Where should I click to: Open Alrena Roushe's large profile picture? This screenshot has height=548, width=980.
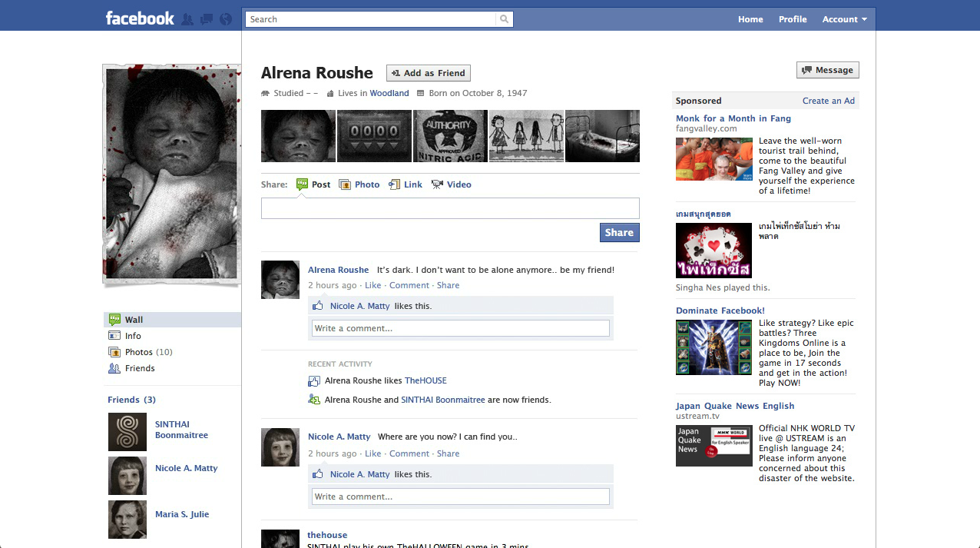click(x=171, y=174)
